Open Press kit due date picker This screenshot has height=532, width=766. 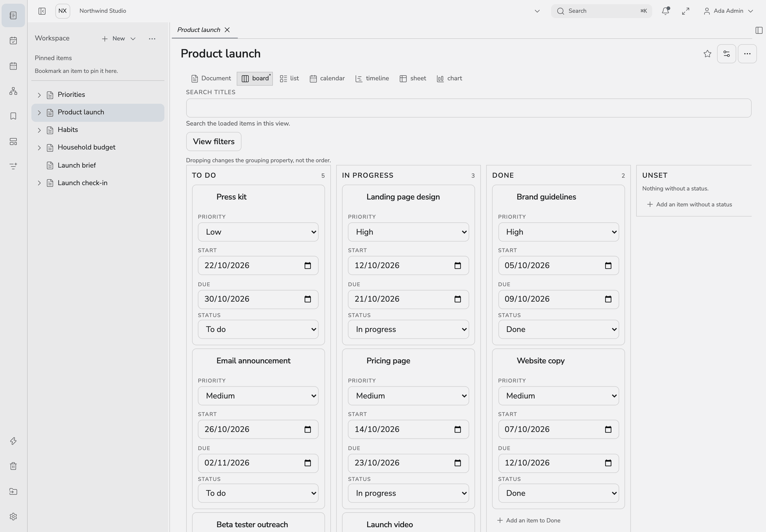(x=308, y=299)
